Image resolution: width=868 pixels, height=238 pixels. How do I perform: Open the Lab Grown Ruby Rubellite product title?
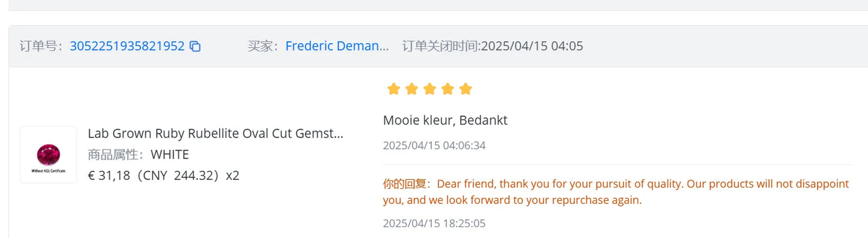point(216,133)
